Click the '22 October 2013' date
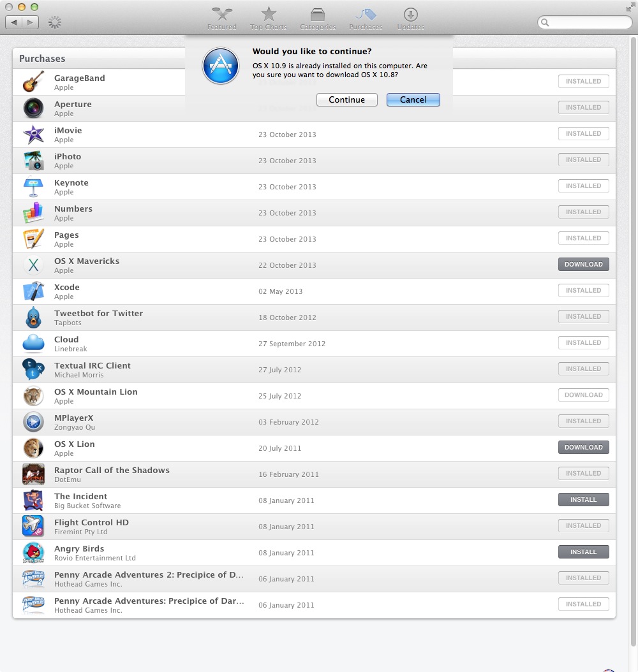Screen dimensions: 638x672 tap(287, 265)
